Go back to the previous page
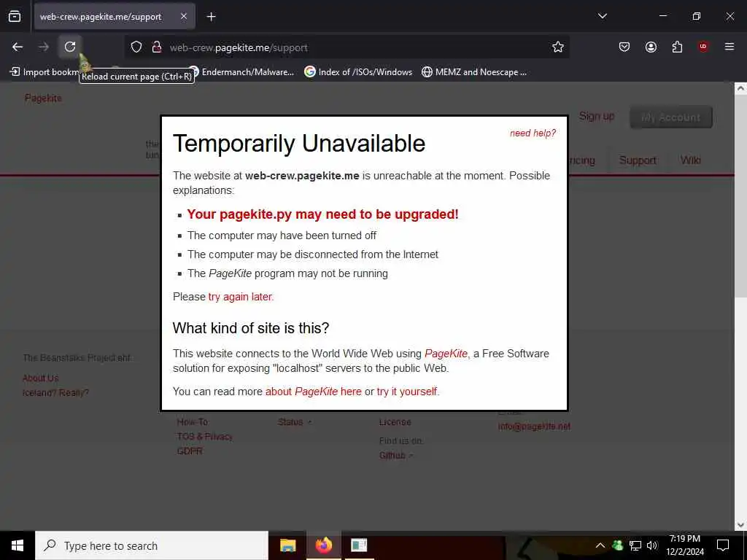Screen dimensions: 747x560 18,47
